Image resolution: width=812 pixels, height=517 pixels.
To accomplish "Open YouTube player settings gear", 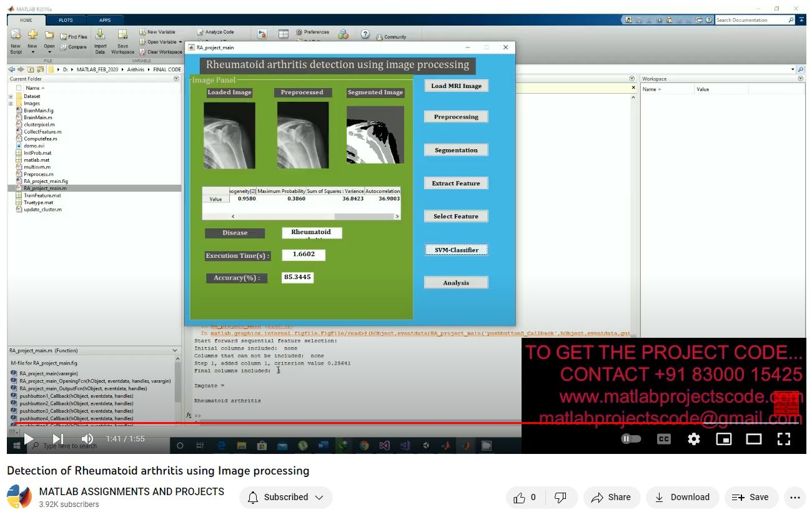I will [x=693, y=439].
